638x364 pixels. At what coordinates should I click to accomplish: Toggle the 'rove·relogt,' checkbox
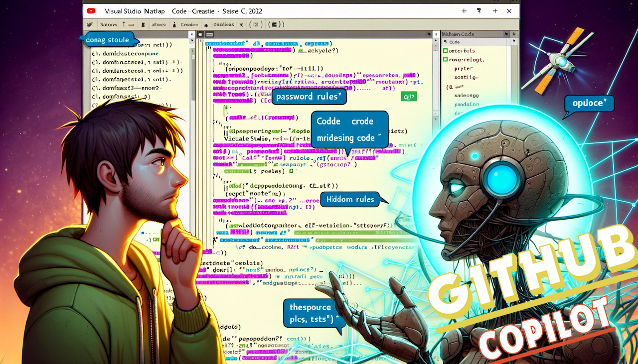tap(446, 59)
